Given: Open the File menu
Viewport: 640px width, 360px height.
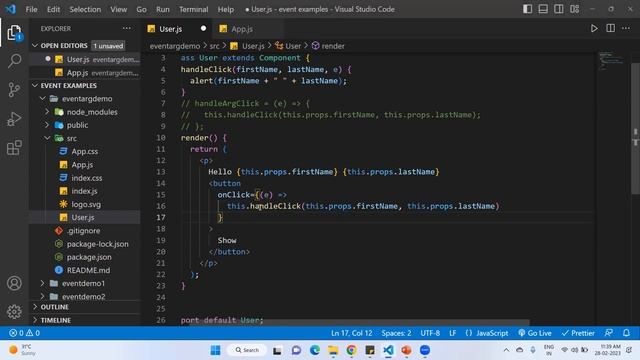Looking at the screenshot, I should coord(31,9).
